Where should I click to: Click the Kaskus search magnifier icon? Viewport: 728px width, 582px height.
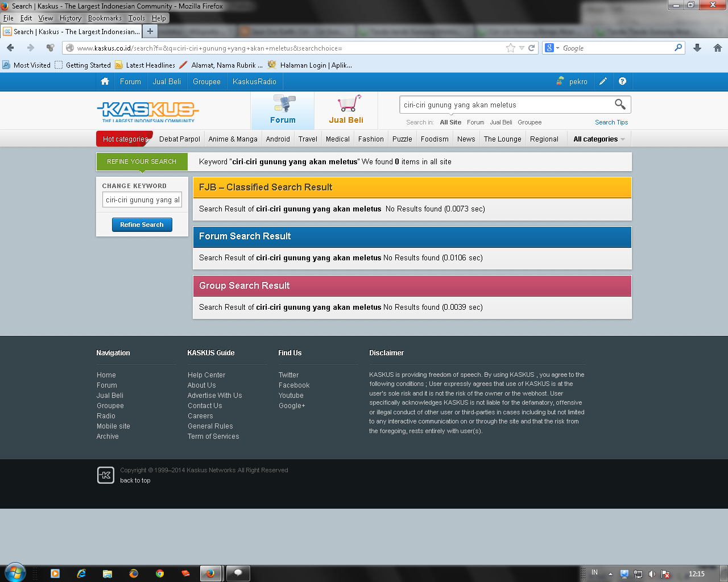pyautogui.click(x=620, y=105)
